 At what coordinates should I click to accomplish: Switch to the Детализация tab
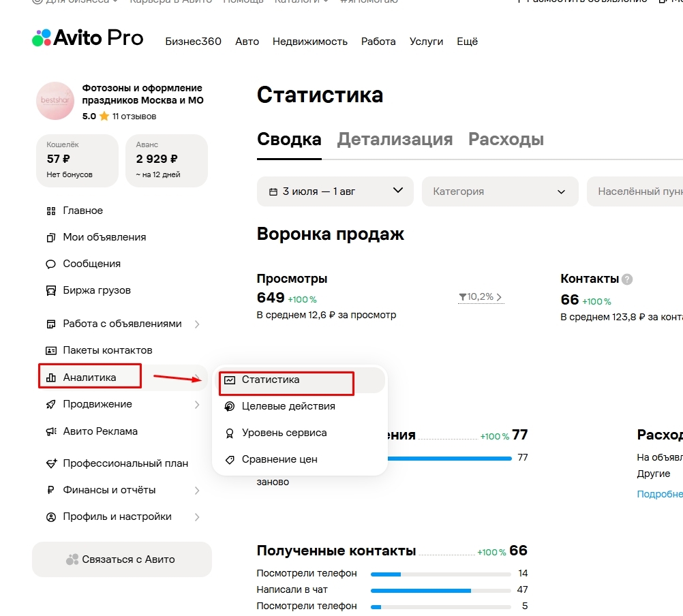[x=395, y=139]
